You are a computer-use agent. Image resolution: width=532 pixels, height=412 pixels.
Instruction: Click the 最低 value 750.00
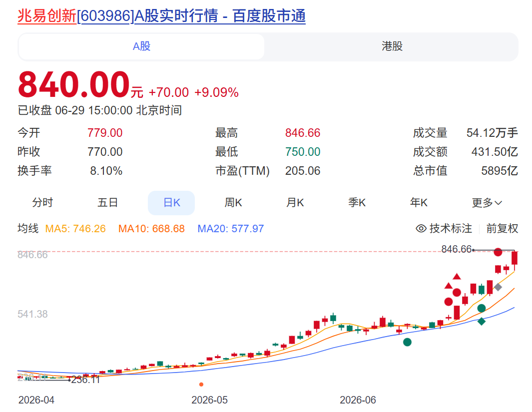click(x=303, y=152)
